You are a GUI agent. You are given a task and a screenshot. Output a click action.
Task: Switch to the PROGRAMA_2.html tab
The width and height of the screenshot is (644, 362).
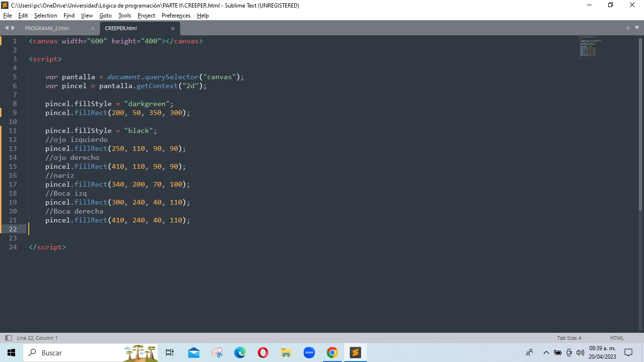[47, 28]
